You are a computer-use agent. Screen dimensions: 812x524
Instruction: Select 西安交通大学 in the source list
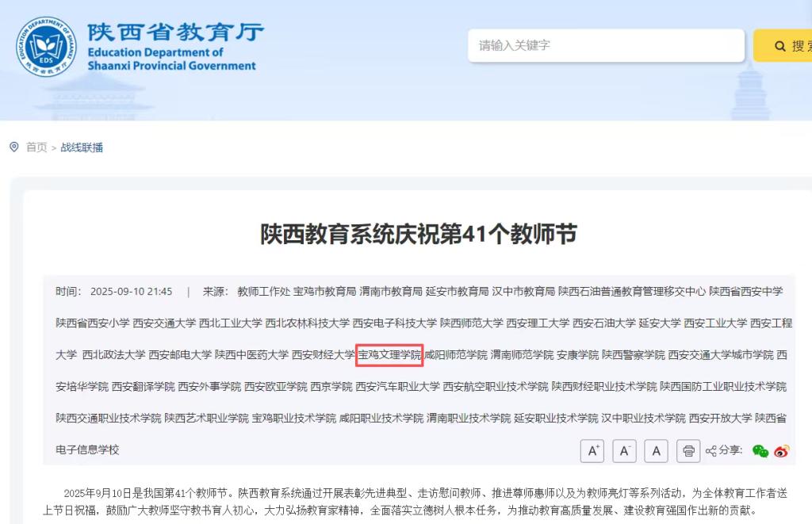(x=164, y=323)
